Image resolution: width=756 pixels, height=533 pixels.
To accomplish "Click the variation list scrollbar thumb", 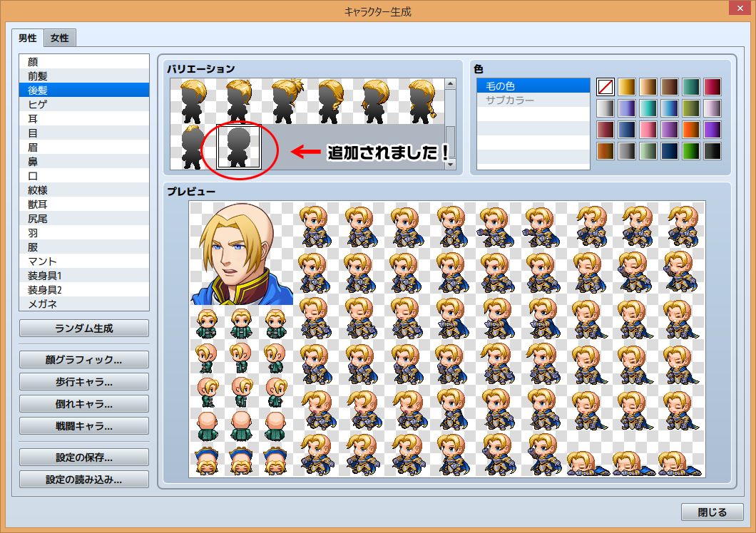I will coord(450,142).
